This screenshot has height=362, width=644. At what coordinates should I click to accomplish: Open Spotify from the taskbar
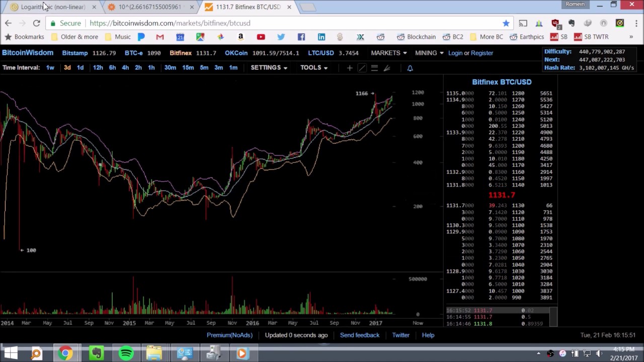126,353
